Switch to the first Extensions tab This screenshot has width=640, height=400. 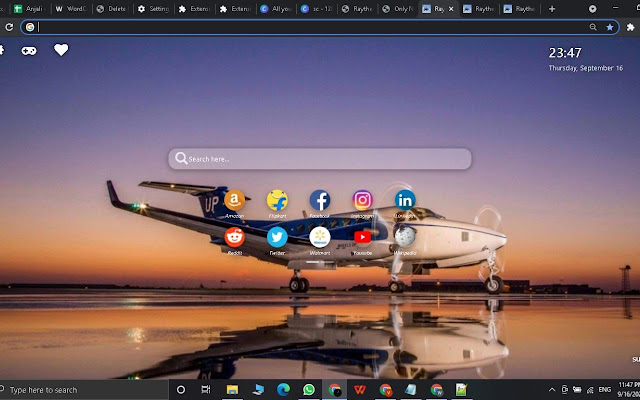pos(195,9)
